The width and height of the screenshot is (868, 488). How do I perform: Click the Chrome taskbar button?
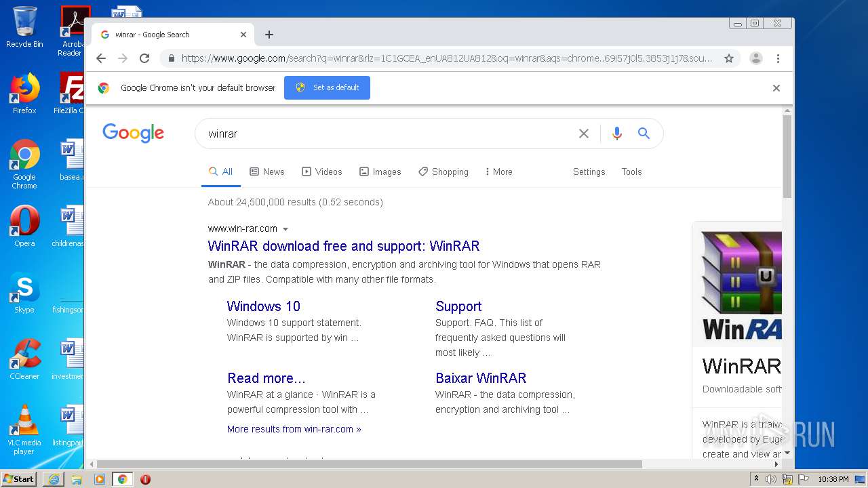[122, 479]
